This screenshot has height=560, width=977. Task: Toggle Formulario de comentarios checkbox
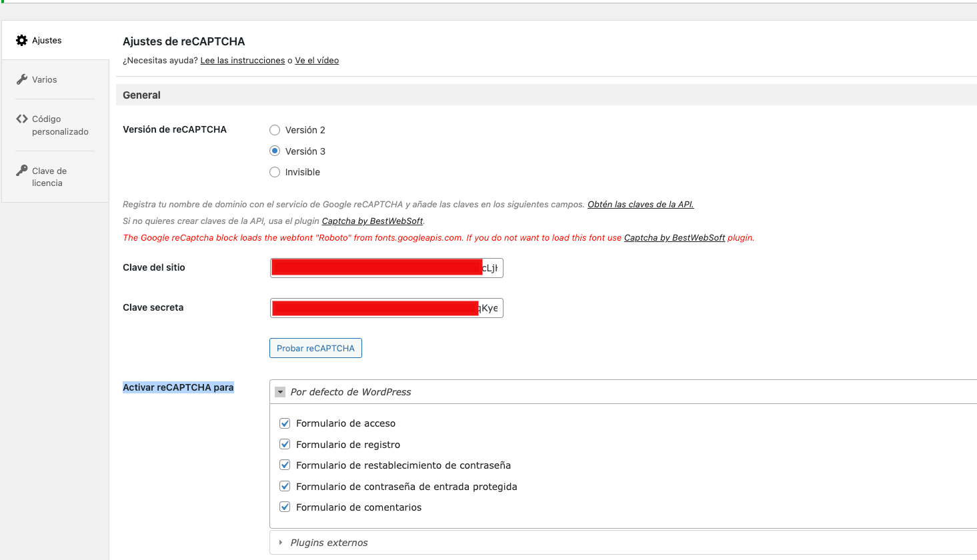coord(285,507)
